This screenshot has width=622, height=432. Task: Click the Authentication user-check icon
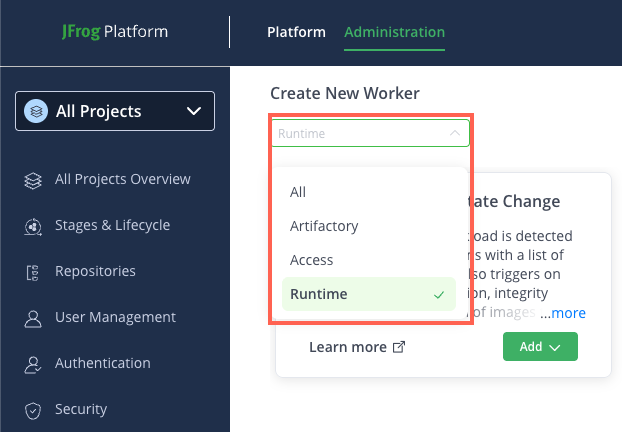coord(33,365)
